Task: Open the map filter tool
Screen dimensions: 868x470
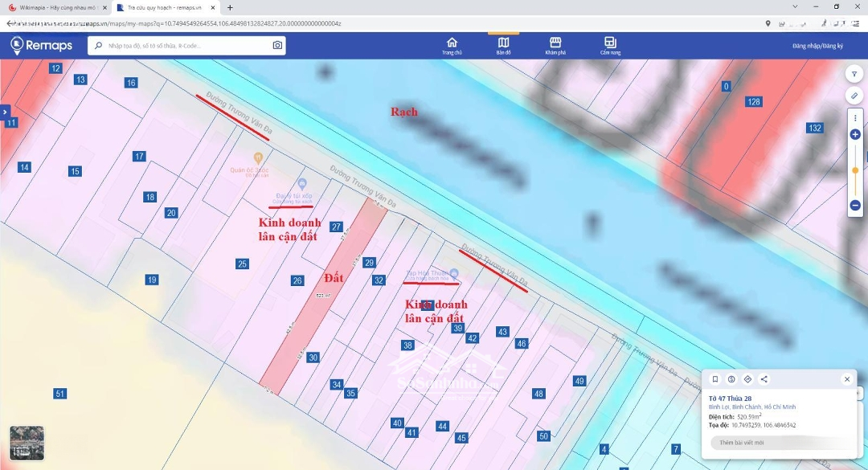Action: (854, 74)
